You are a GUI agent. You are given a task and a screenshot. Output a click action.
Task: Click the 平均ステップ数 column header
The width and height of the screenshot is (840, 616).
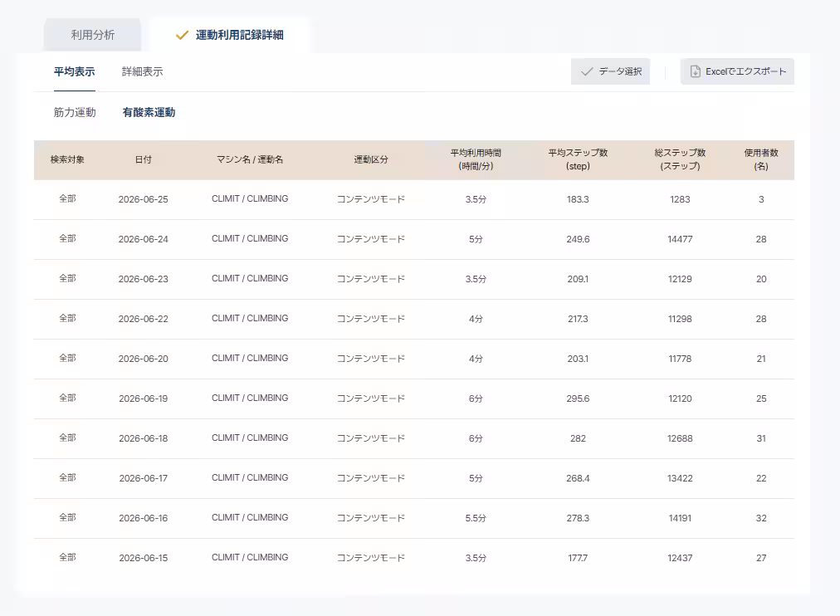tap(578, 159)
